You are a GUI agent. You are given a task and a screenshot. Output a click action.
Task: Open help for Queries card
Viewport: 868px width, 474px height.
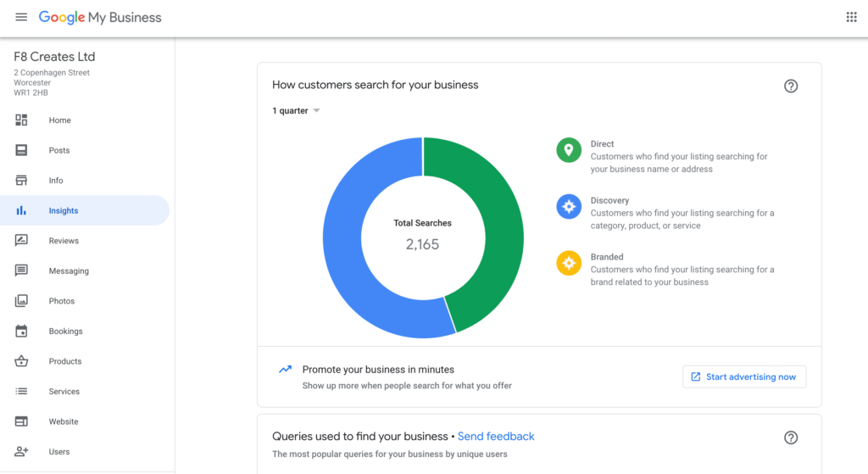coord(791,438)
